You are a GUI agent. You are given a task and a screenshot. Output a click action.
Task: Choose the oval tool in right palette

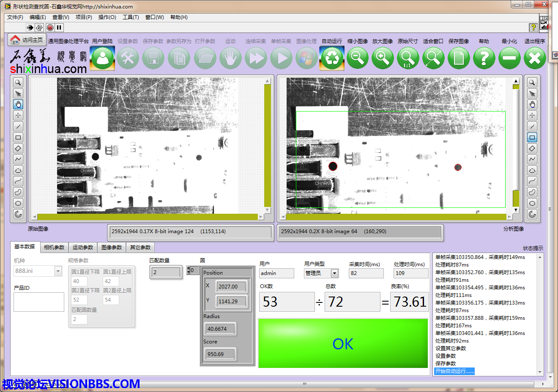pos(532,203)
